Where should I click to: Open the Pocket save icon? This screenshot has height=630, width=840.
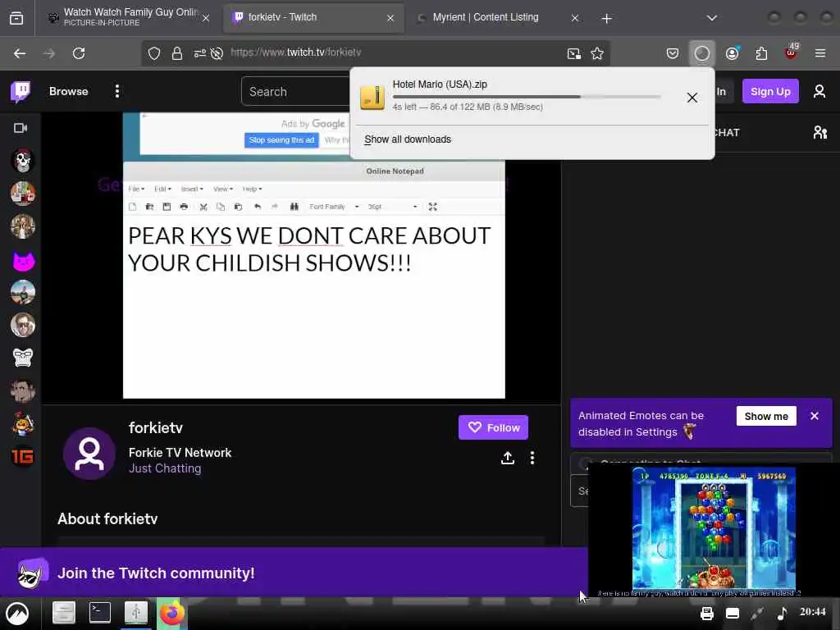pyautogui.click(x=673, y=53)
